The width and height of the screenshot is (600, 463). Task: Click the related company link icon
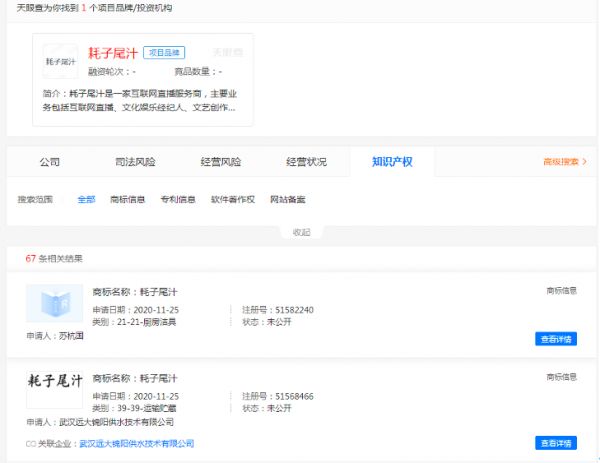[x=30, y=443]
